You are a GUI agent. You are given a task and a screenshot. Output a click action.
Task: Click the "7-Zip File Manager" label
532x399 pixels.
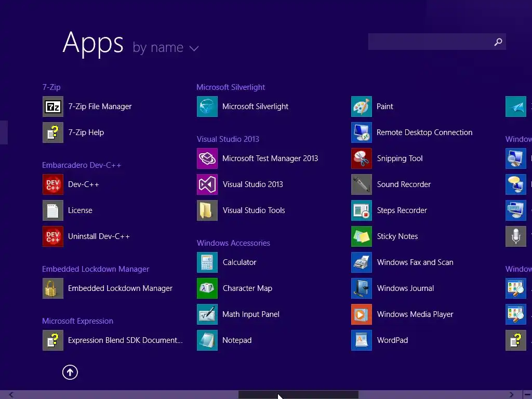tap(100, 107)
